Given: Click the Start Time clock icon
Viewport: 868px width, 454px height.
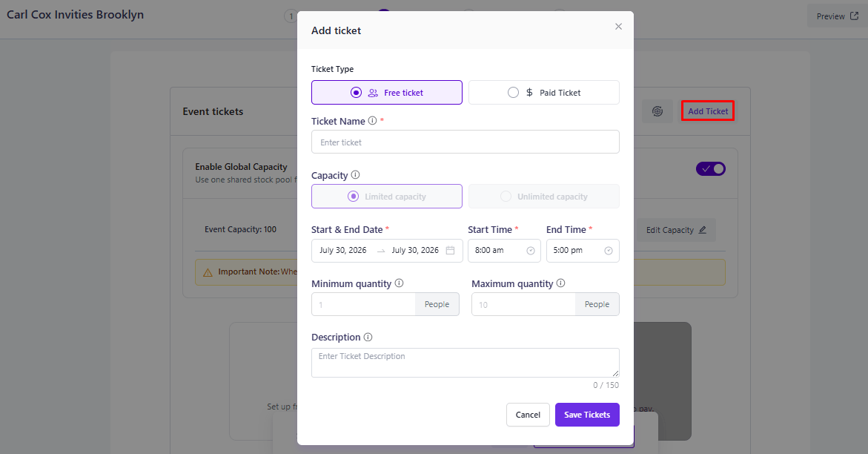Looking at the screenshot, I should (530, 251).
